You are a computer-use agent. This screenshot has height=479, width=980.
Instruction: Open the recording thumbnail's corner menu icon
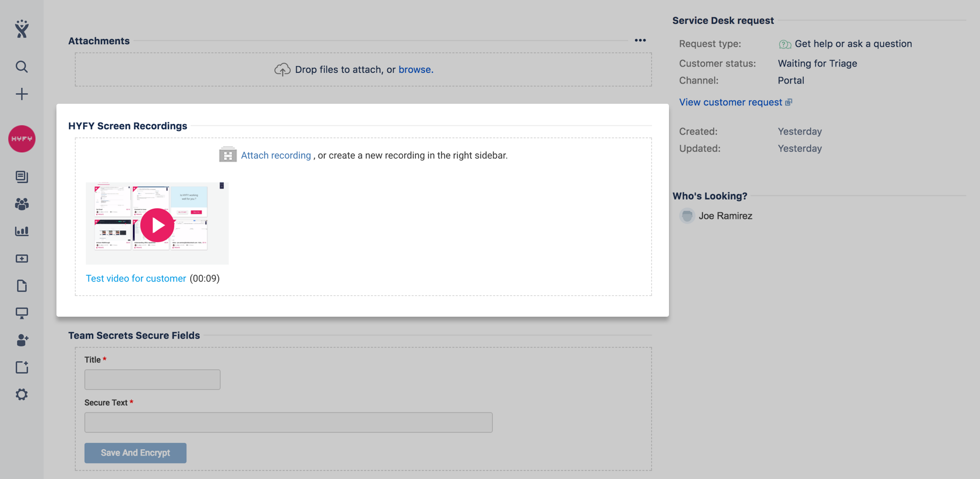[222, 186]
